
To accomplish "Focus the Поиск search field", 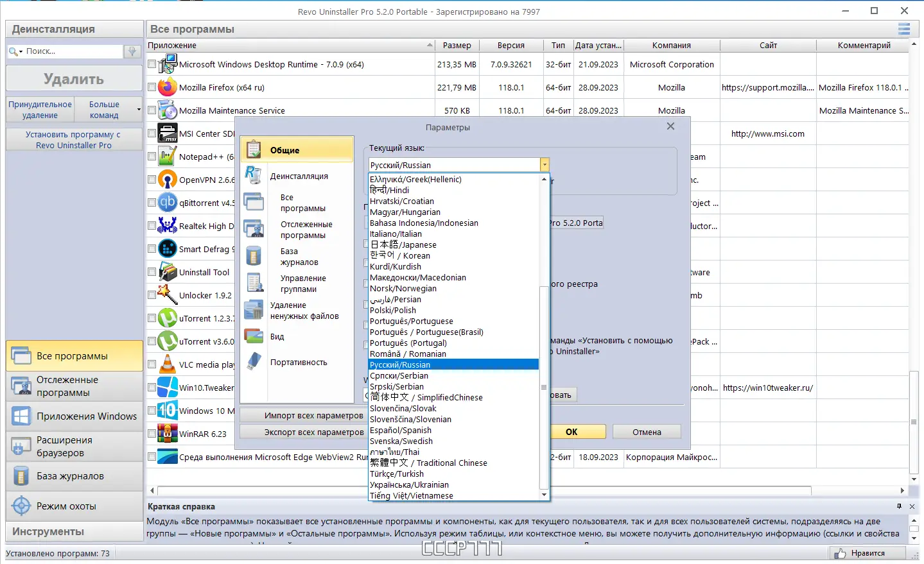I will click(72, 51).
